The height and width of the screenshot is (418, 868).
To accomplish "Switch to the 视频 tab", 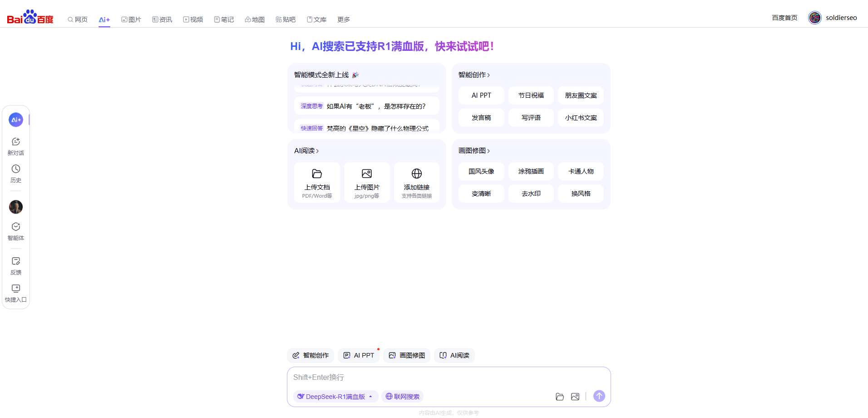I will [193, 20].
